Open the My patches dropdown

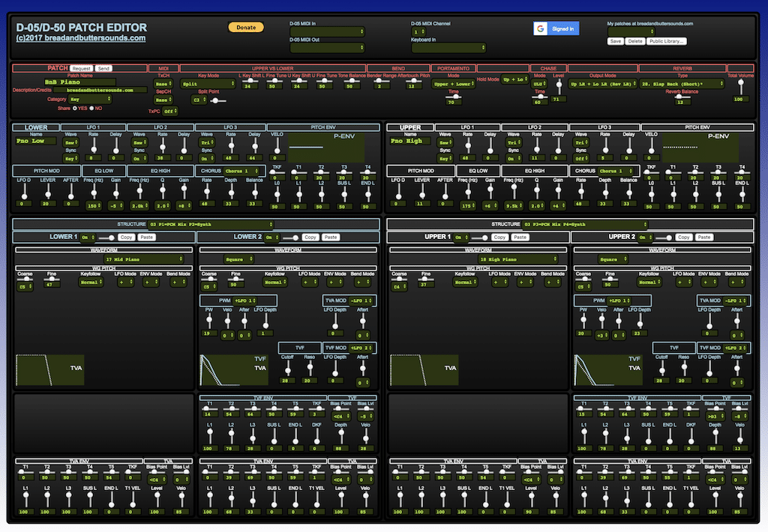(631, 31)
